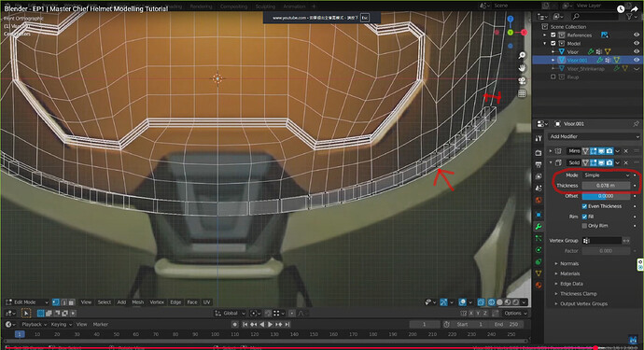Expand the Edge Data subpanel
The height and width of the screenshot is (350, 644).
[x=571, y=284]
